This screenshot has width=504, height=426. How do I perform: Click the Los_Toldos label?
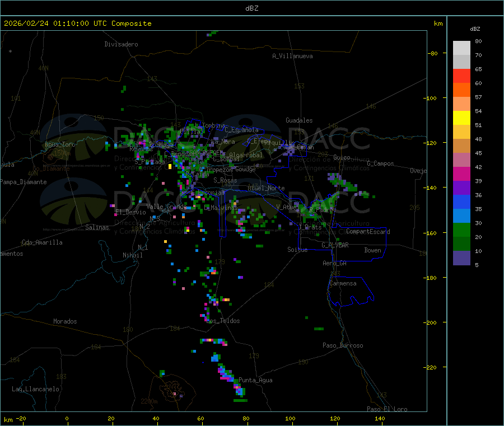[x=223, y=321]
